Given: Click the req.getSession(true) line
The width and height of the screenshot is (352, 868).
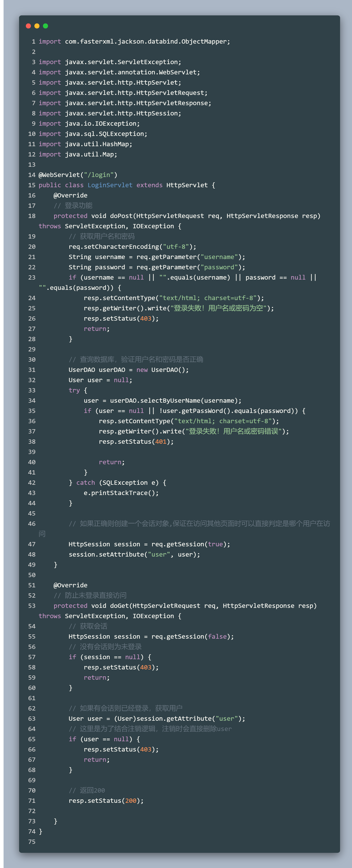Looking at the screenshot, I should [x=149, y=544].
